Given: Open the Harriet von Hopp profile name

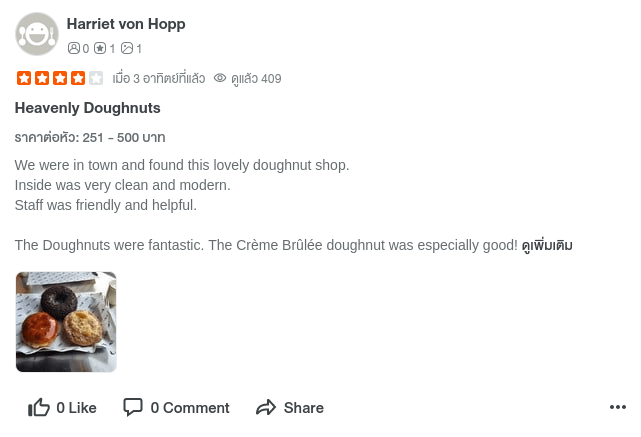Looking at the screenshot, I should pos(126,24).
